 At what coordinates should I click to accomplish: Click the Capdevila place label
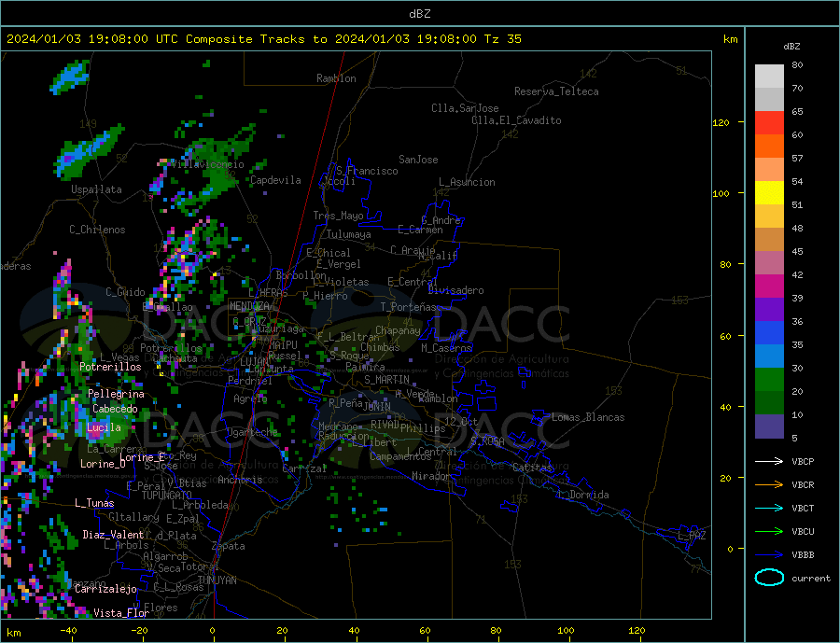click(x=275, y=180)
